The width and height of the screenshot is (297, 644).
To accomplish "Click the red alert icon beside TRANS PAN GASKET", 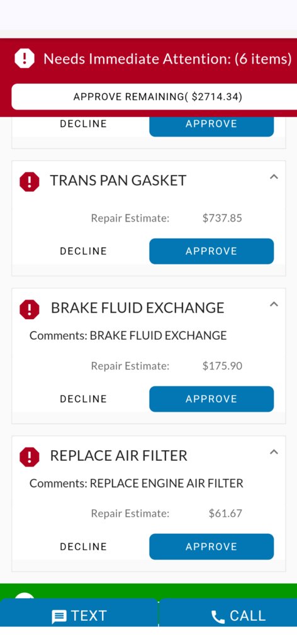I will [x=29, y=181].
